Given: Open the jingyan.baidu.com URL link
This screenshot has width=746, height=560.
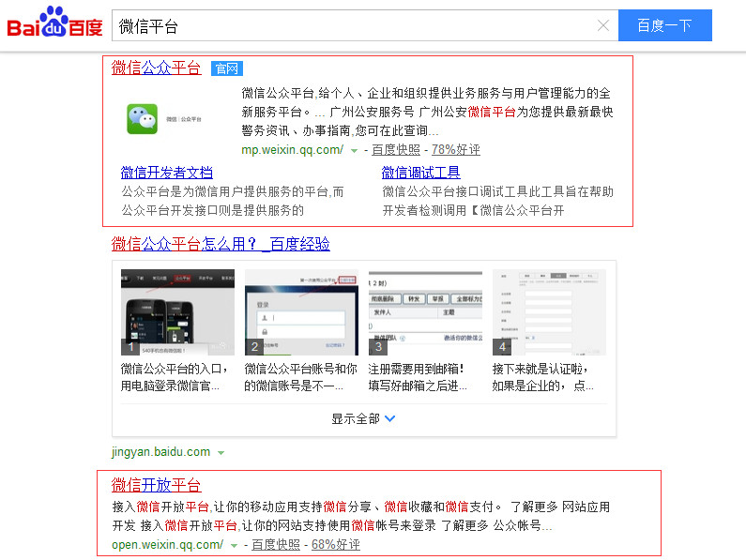Looking at the screenshot, I should (160, 451).
